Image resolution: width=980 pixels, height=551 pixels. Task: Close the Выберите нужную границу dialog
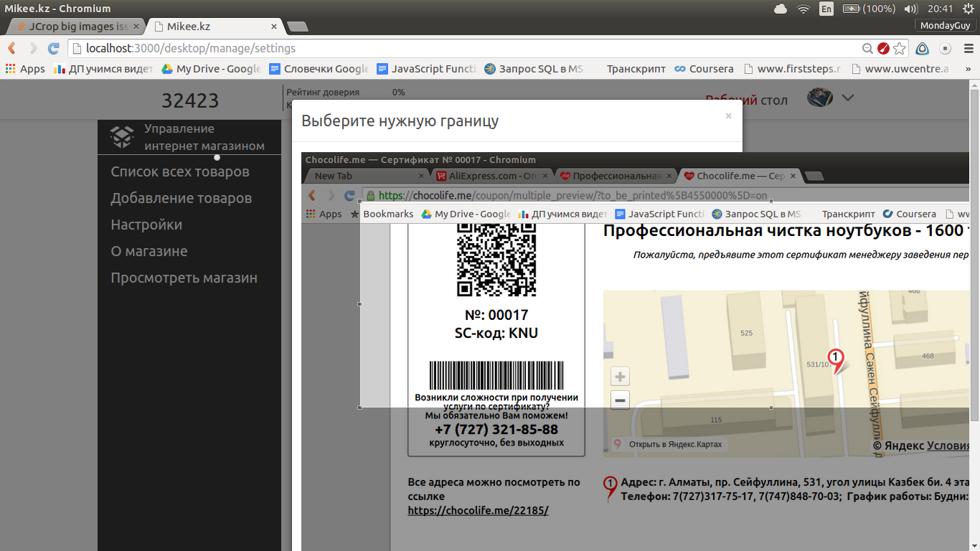[x=728, y=116]
